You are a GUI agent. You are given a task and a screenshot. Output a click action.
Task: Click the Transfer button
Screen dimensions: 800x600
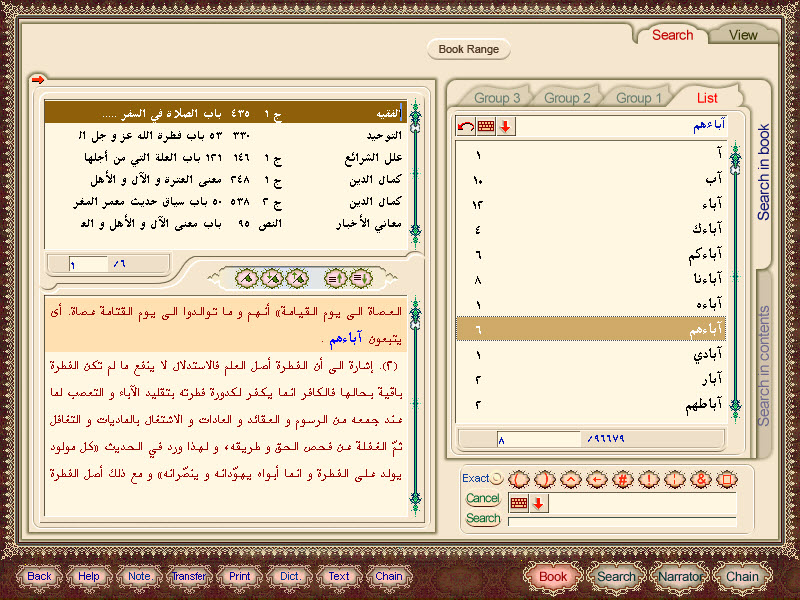pyautogui.click(x=189, y=576)
